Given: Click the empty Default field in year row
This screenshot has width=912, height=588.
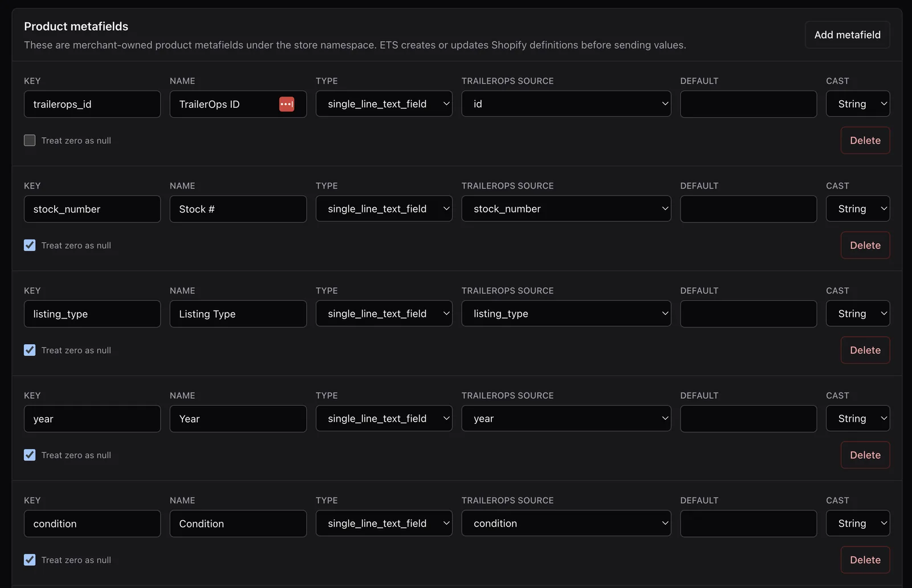Looking at the screenshot, I should pos(748,419).
